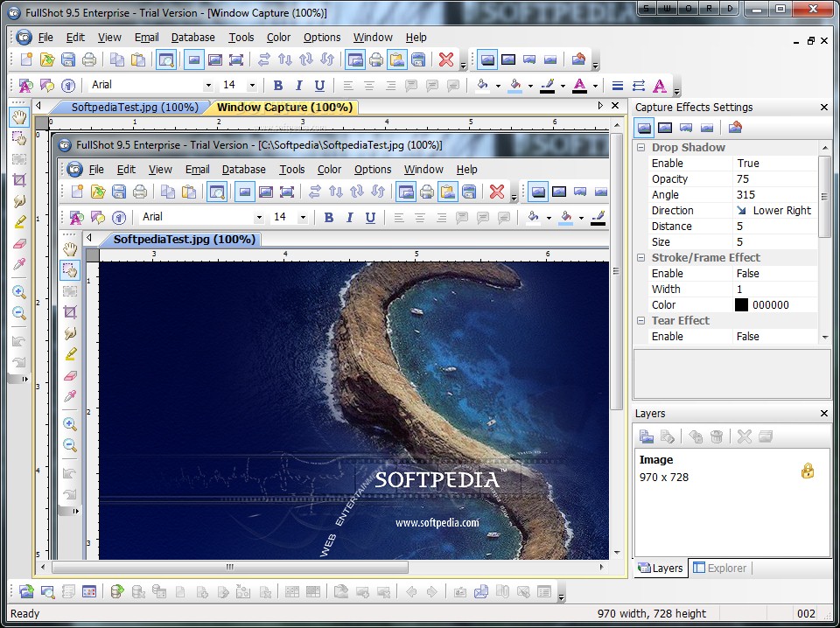Toggle the third wavy tear effect icon in Capture Effects panel
Image resolution: width=840 pixels, height=628 pixels.
(686, 128)
